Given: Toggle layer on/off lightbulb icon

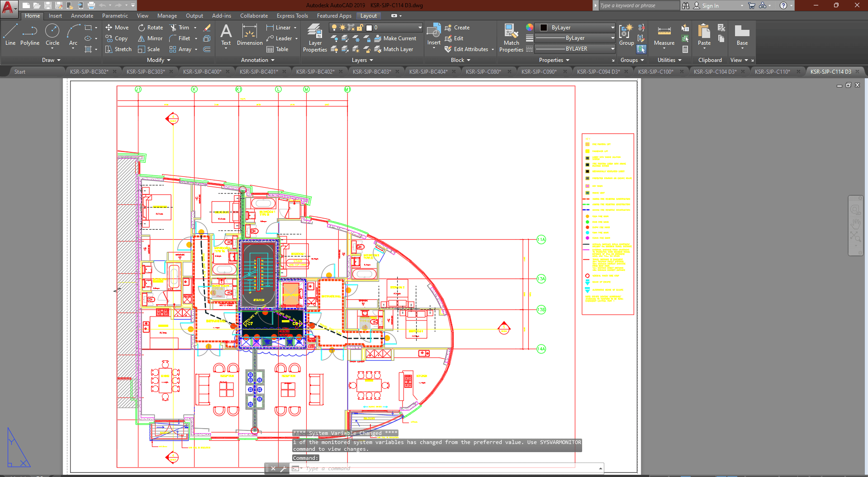Looking at the screenshot, I should coord(334,28).
